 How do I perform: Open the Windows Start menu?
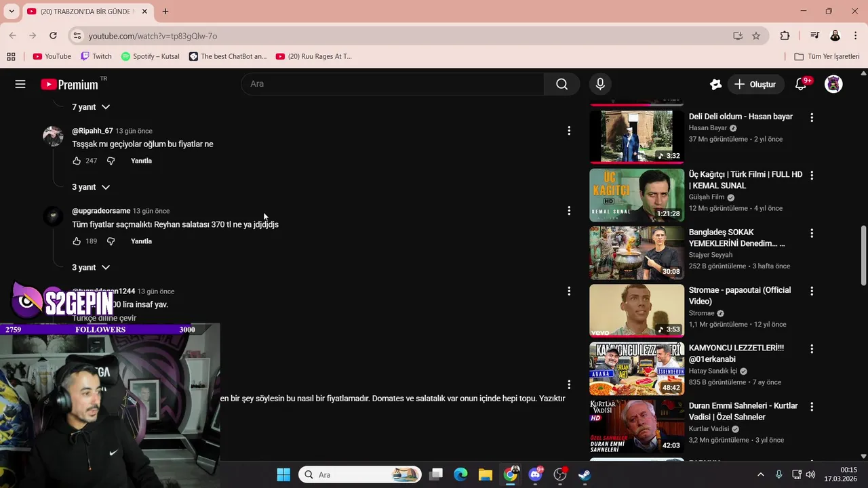tap(283, 474)
